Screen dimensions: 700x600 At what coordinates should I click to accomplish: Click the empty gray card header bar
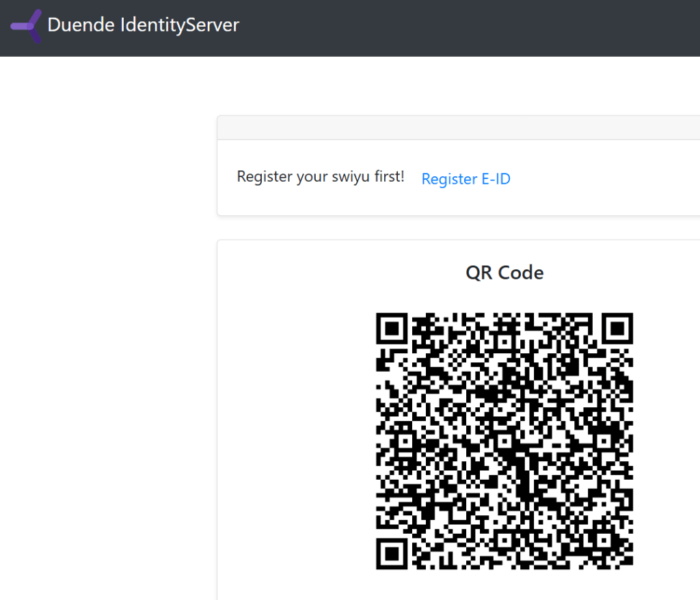coord(458,128)
